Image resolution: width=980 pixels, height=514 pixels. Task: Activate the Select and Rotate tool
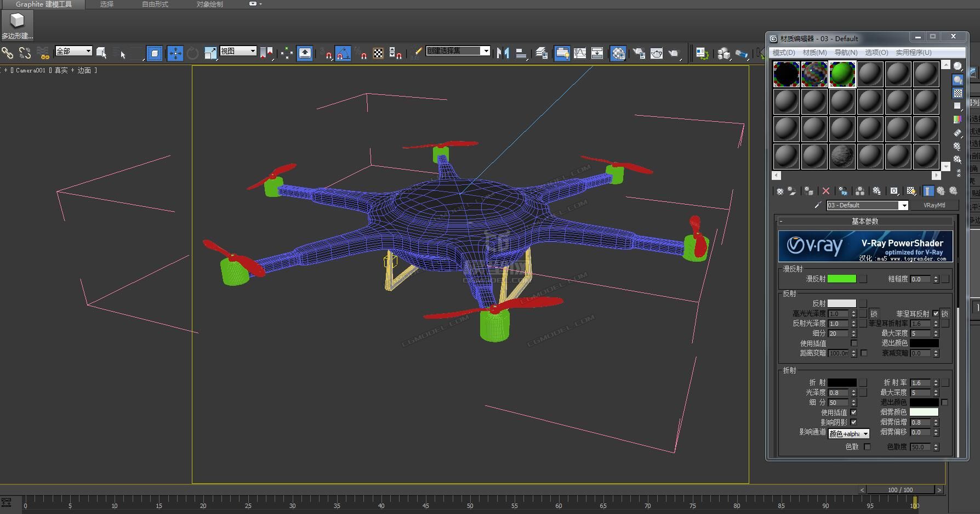[192, 53]
